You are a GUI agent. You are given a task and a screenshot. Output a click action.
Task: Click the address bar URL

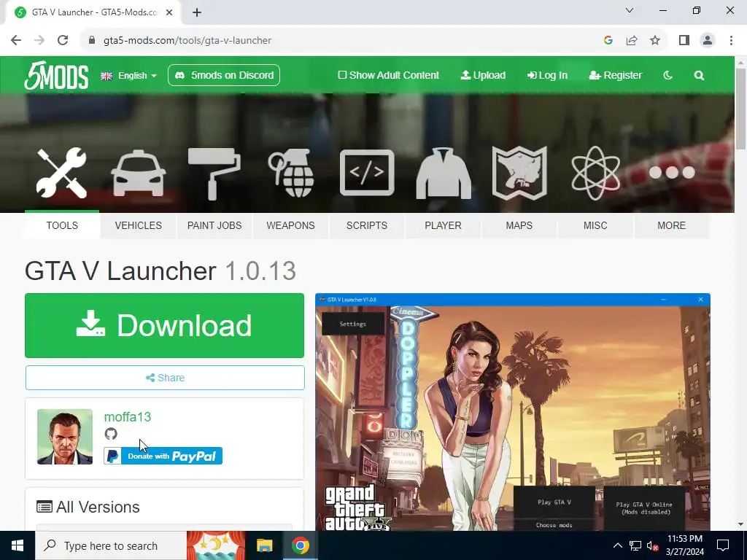click(x=187, y=41)
